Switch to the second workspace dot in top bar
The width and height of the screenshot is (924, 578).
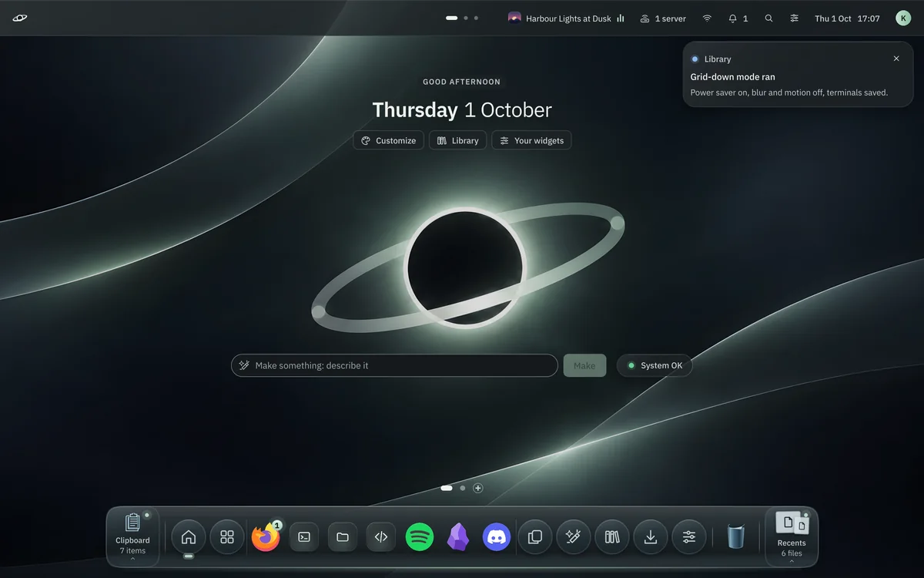(x=466, y=18)
